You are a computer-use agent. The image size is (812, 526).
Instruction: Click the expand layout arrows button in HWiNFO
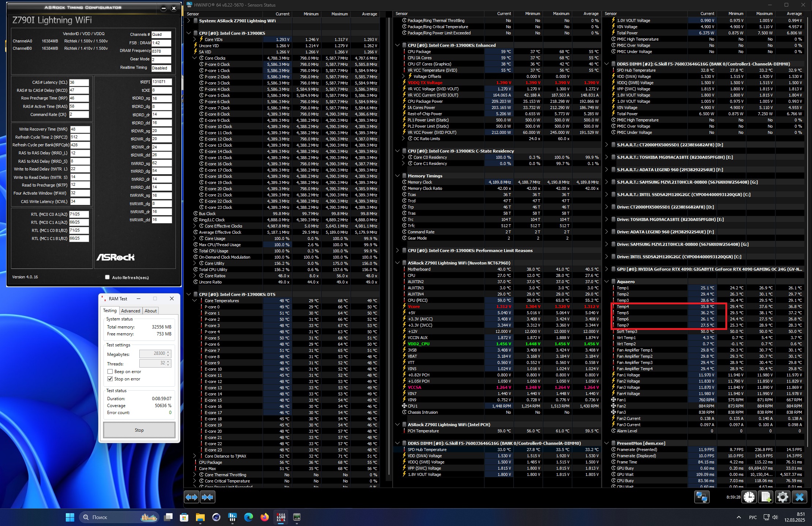tap(192, 497)
